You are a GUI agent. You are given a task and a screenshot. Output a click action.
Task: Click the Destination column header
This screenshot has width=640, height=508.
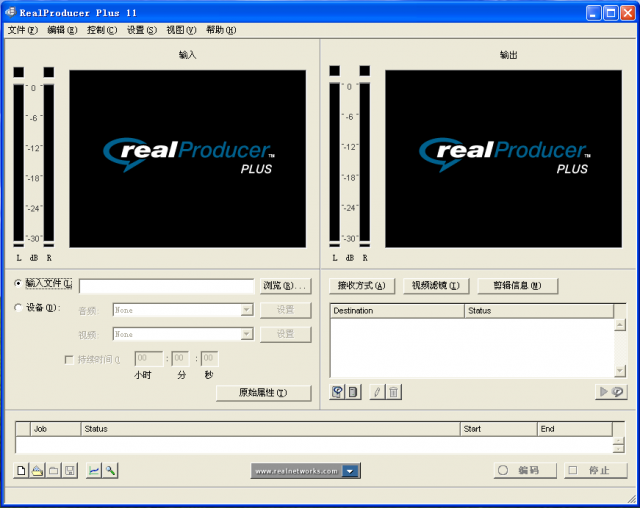[x=397, y=311]
